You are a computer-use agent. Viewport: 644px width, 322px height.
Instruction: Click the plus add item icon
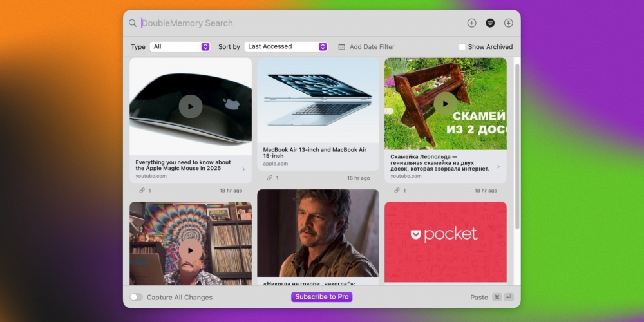[x=471, y=23]
